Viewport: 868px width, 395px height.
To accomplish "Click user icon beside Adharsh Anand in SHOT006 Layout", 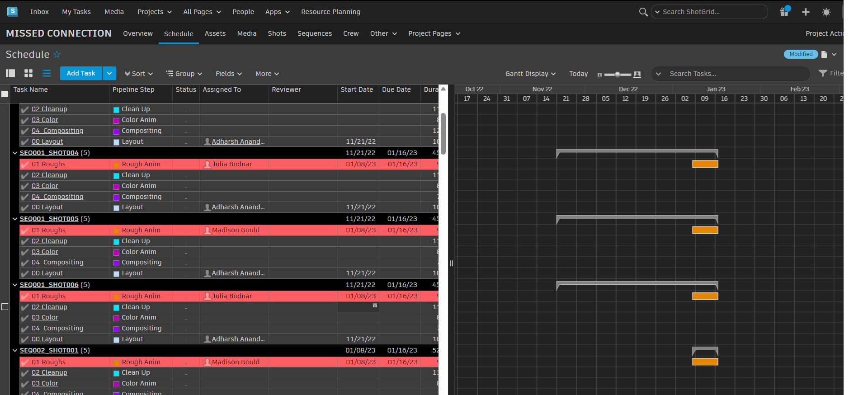I will click(x=208, y=339).
